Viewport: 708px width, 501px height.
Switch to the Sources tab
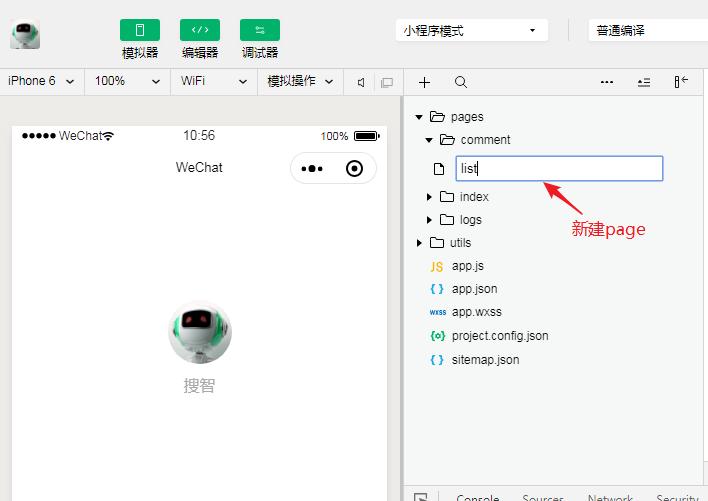click(x=543, y=497)
